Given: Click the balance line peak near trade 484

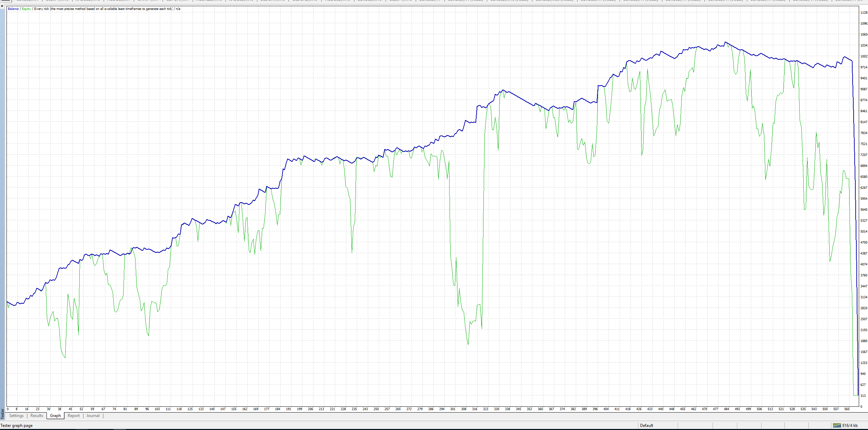Looking at the screenshot, I should (x=725, y=42).
